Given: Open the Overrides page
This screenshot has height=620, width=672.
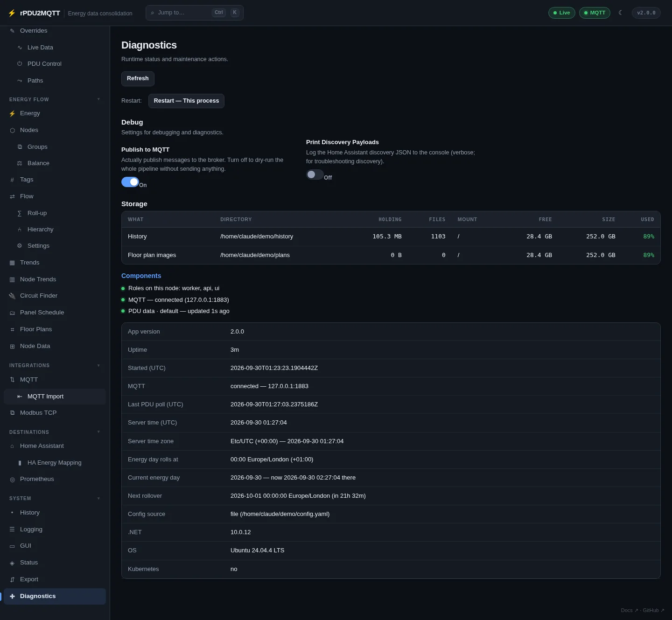Looking at the screenshot, I should (55, 31).
